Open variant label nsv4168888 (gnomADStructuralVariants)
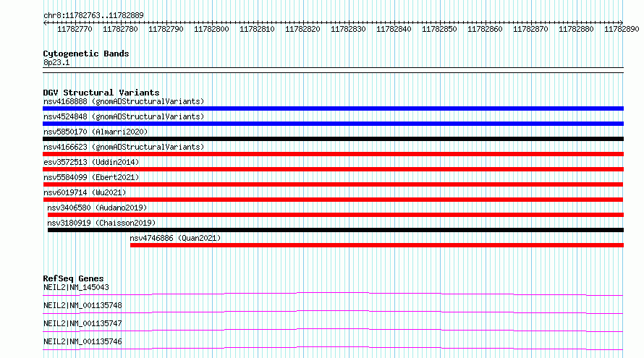The height and width of the screenshot is (358, 644). (124, 101)
